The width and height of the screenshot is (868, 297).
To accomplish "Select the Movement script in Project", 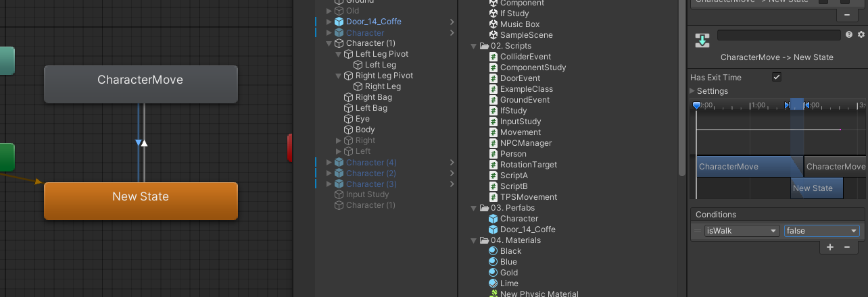I will pyautogui.click(x=521, y=132).
